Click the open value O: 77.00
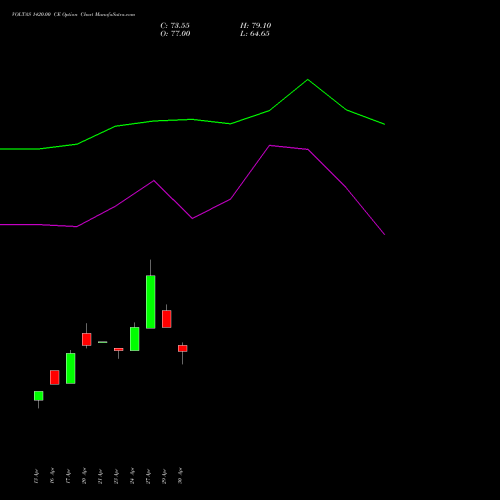Viewport: 500px width, 500px height. click(x=175, y=34)
